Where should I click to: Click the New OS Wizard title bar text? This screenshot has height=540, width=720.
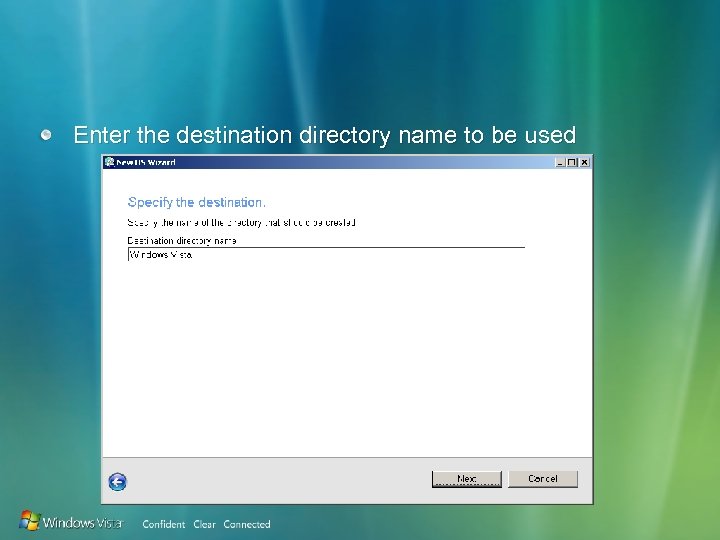coord(146,162)
